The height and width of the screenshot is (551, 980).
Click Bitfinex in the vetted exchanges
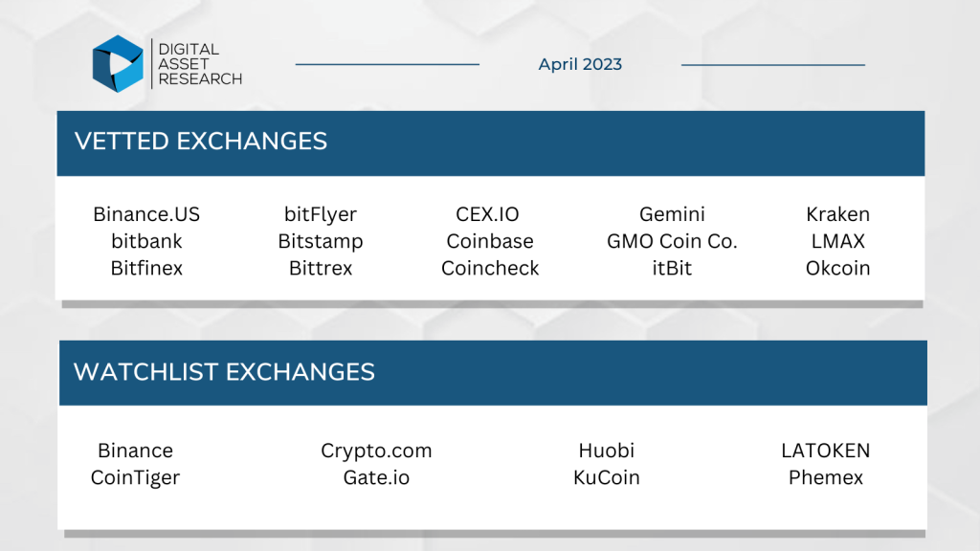[146, 268]
